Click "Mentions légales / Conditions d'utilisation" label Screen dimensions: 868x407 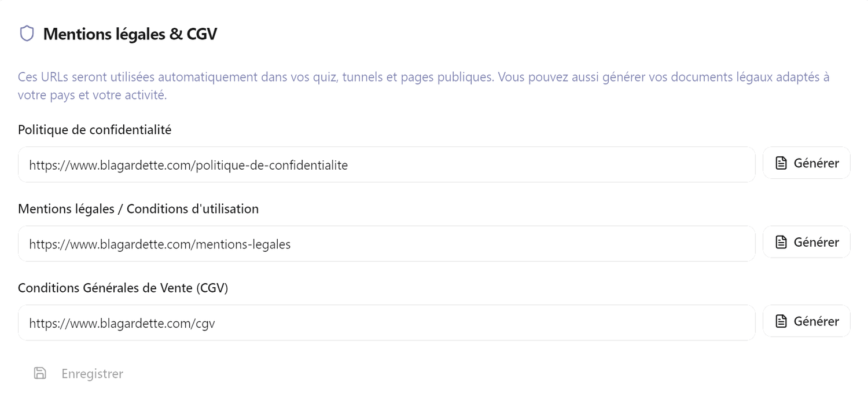coord(138,208)
